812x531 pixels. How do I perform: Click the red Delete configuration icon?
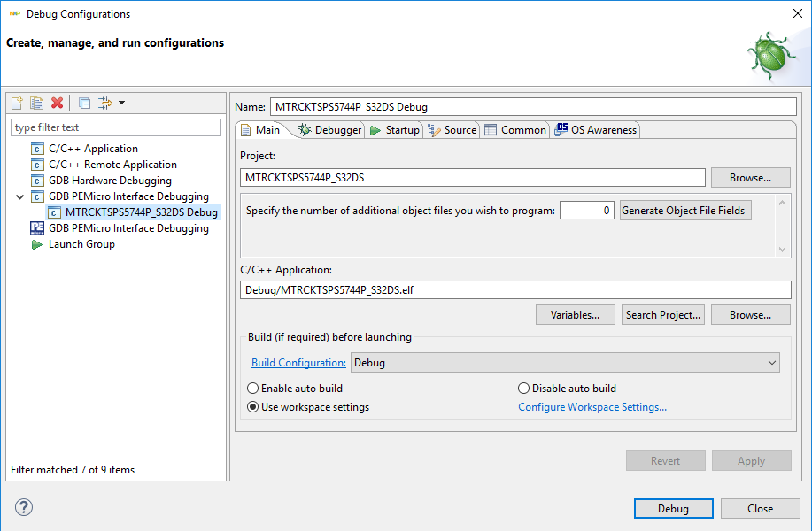pos(57,103)
